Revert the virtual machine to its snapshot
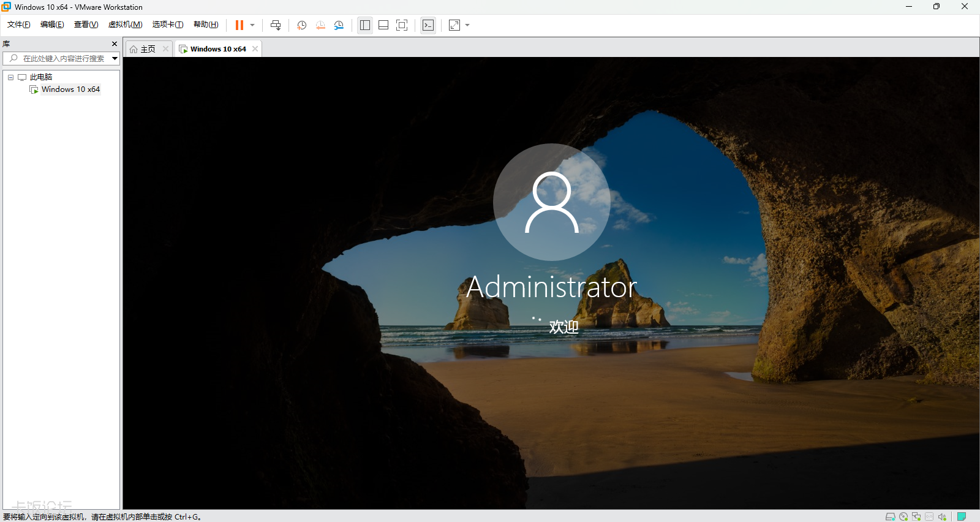The image size is (980, 522). click(x=320, y=25)
